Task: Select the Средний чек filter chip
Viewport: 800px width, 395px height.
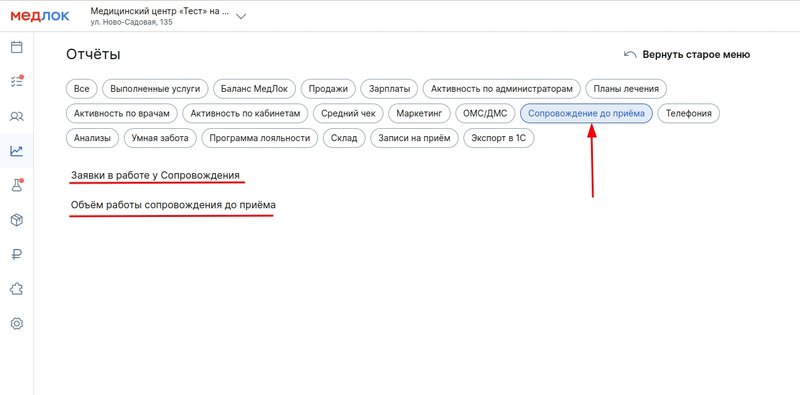Action: pyautogui.click(x=348, y=113)
